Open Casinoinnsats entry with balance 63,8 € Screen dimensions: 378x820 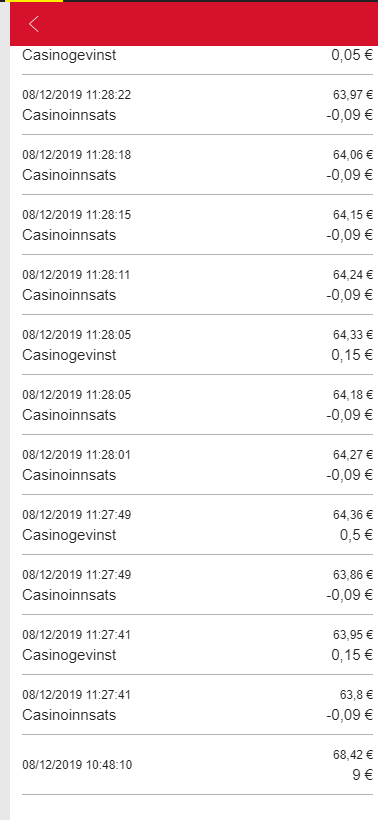(x=198, y=705)
